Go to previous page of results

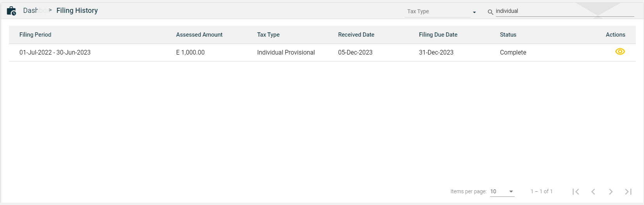click(593, 191)
